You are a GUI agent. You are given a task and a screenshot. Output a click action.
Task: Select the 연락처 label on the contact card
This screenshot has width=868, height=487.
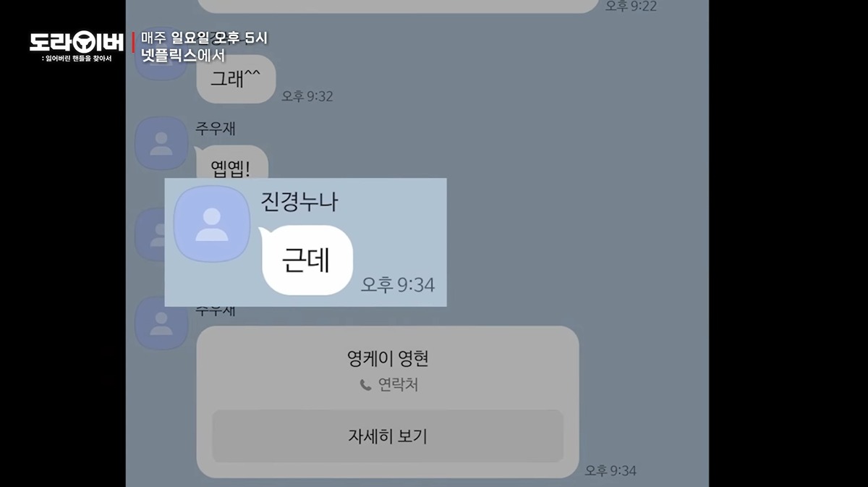[398, 386]
